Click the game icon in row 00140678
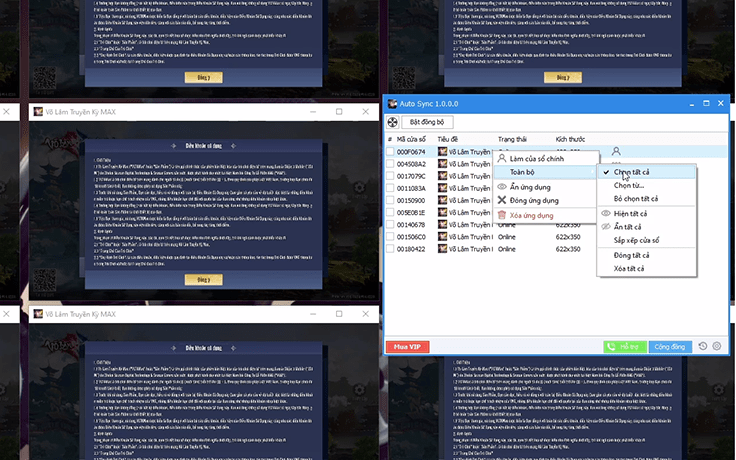 pos(442,224)
